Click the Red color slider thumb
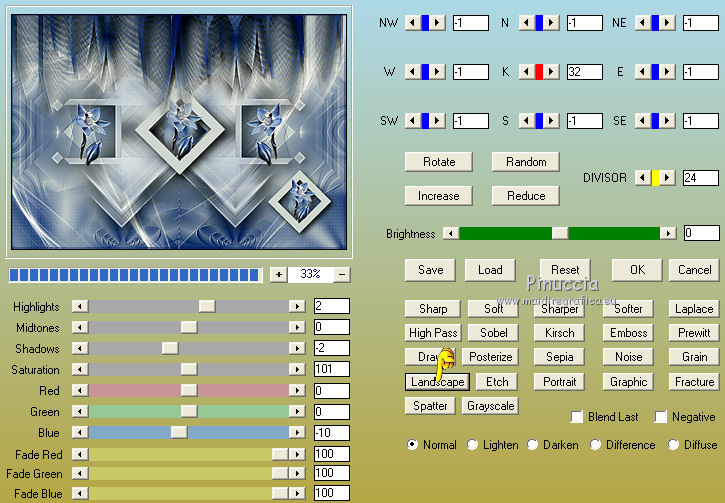725x503 pixels. point(189,390)
